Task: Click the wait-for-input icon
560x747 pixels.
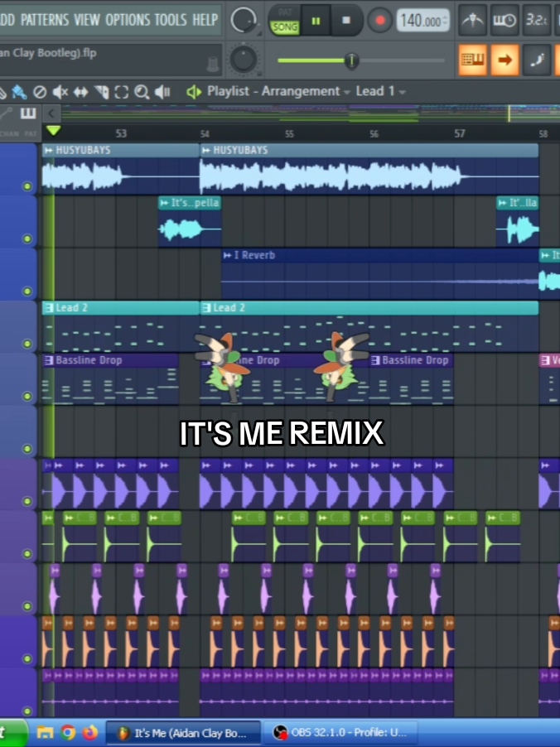Action: [504, 20]
